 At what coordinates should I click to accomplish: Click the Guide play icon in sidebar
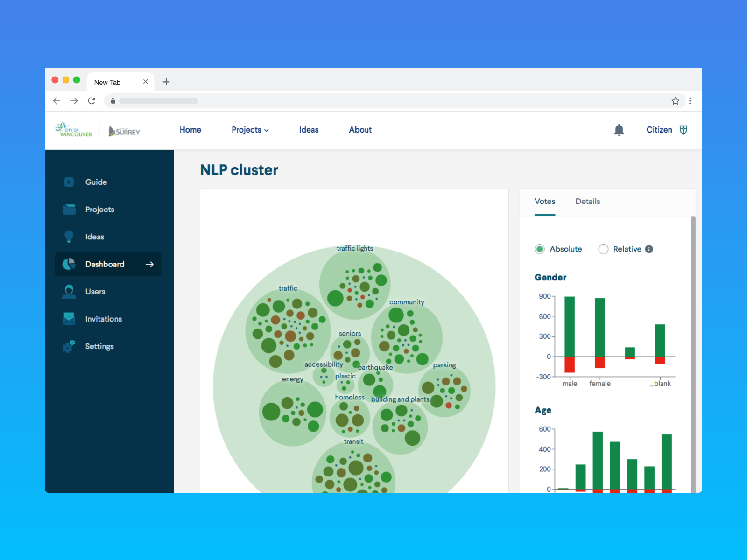pos(69,182)
